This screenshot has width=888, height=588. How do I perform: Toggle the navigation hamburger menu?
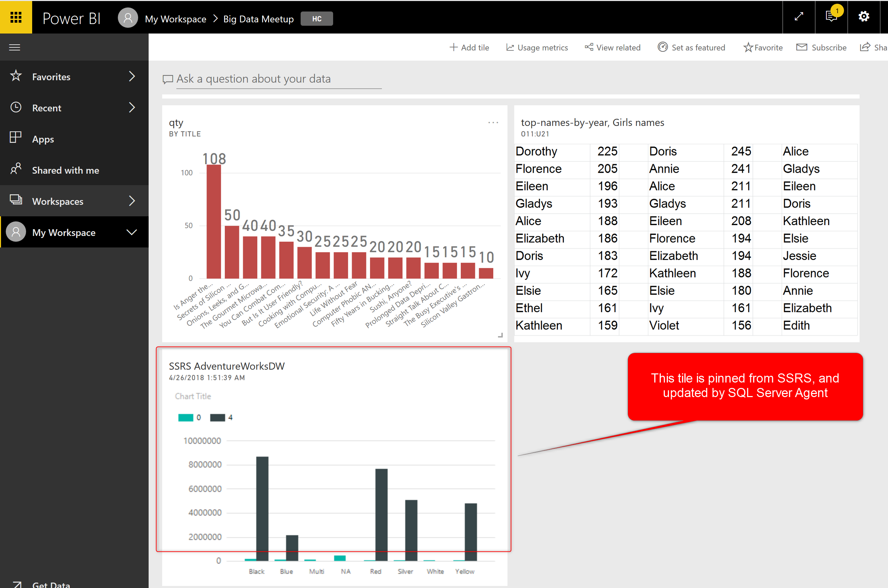(x=15, y=46)
